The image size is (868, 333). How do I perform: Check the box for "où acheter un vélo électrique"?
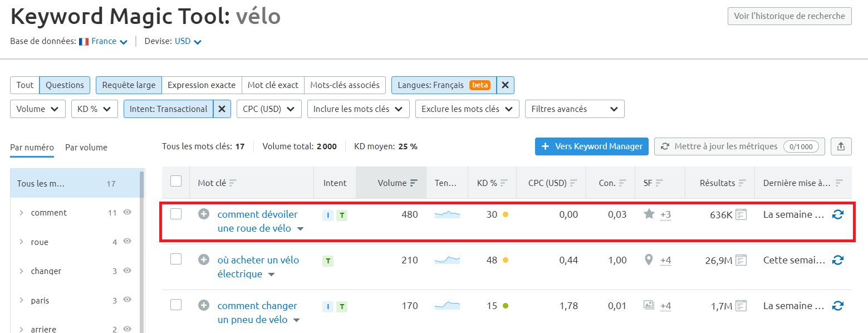pyautogui.click(x=176, y=259)
